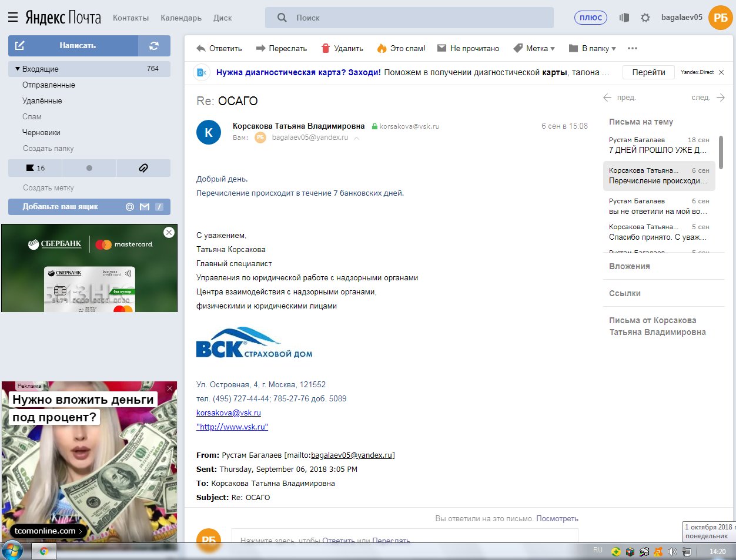
Task: Open the hamburger main menu
Action: [x=13, y=18]
